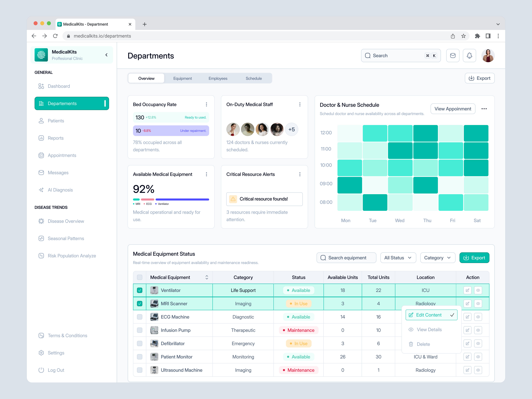Open the mail inbox icon in header
Image resolution: width=532 pixels, height=399 pixels.
click(453, 55)
